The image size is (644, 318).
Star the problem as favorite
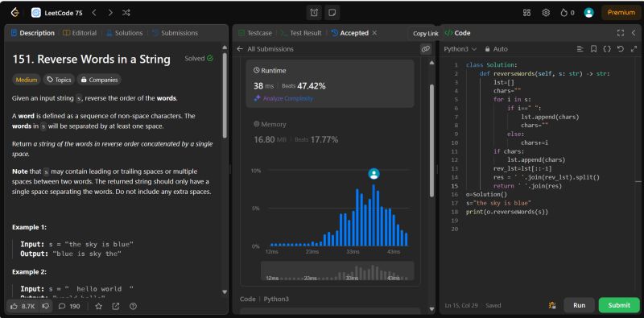tap(98, 306)
